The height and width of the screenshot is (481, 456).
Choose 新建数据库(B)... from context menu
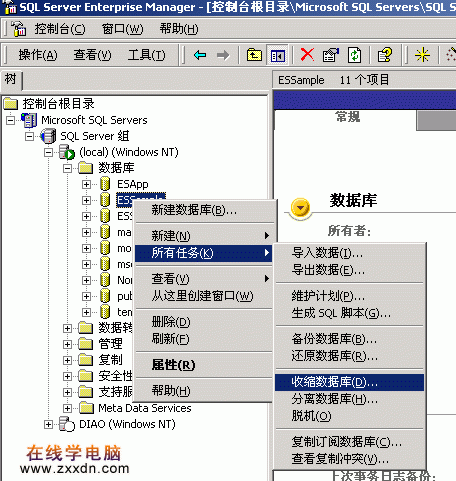tap(204, 210)
